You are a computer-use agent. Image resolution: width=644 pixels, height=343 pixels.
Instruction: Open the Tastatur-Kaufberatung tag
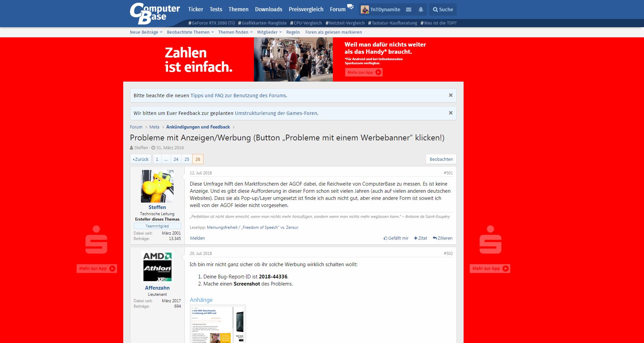392,23
